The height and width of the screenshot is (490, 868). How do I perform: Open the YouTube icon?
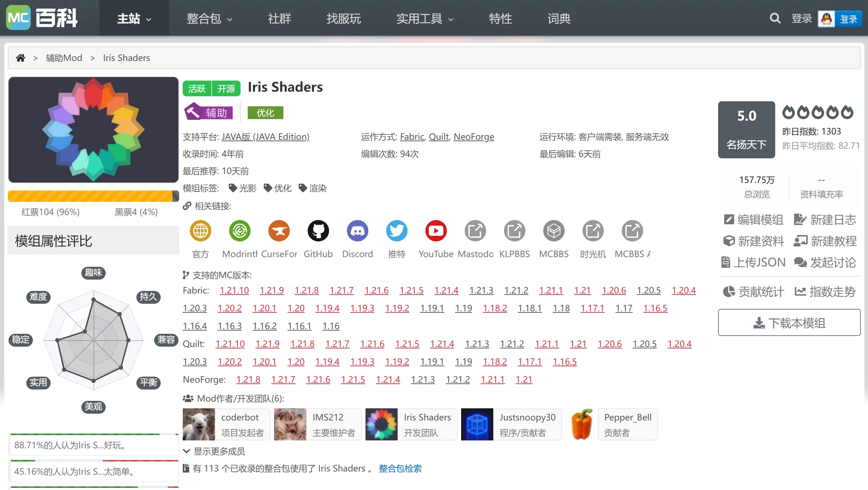pos(436,231)
